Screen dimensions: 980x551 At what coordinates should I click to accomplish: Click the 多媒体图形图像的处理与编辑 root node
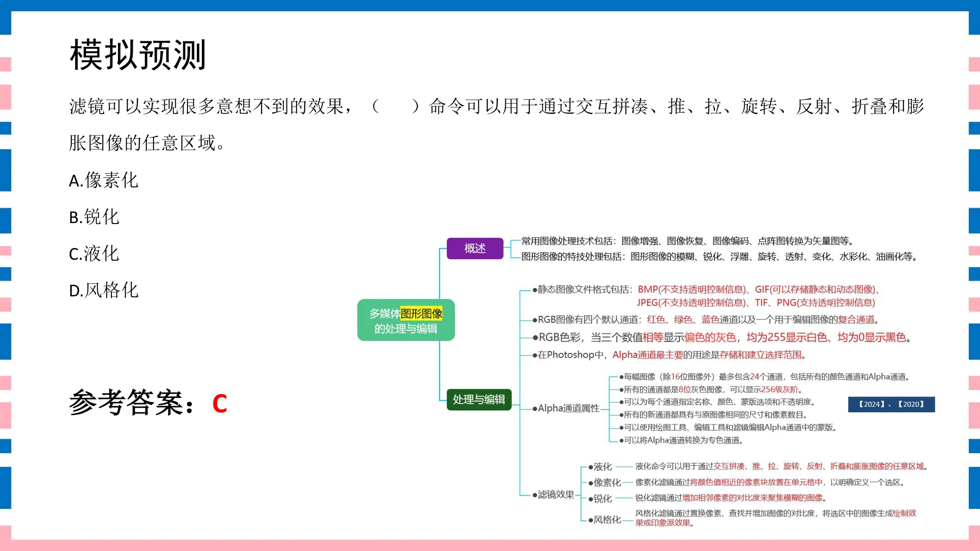point(406,320)
